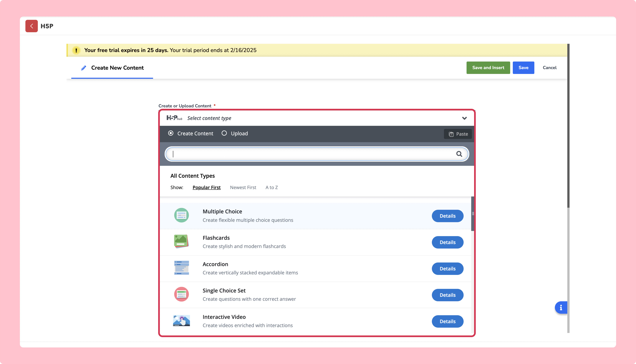Screen dimensions: 636x364
Task: Click the All Content Types heading
Action: pos(193,176)
